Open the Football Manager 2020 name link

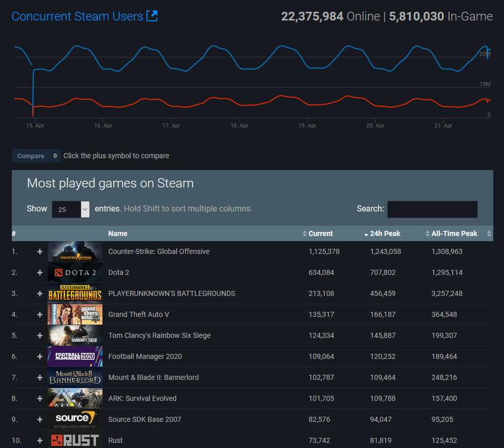point(145,356)
